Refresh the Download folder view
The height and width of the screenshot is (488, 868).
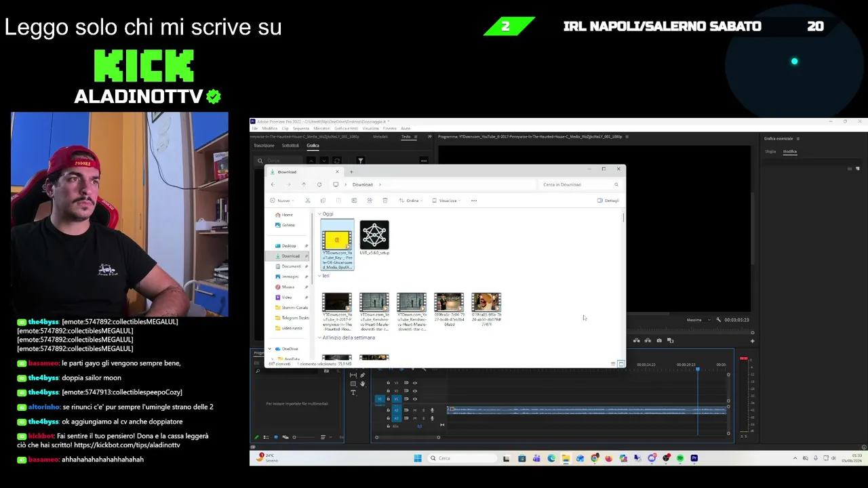click(319, 184)
